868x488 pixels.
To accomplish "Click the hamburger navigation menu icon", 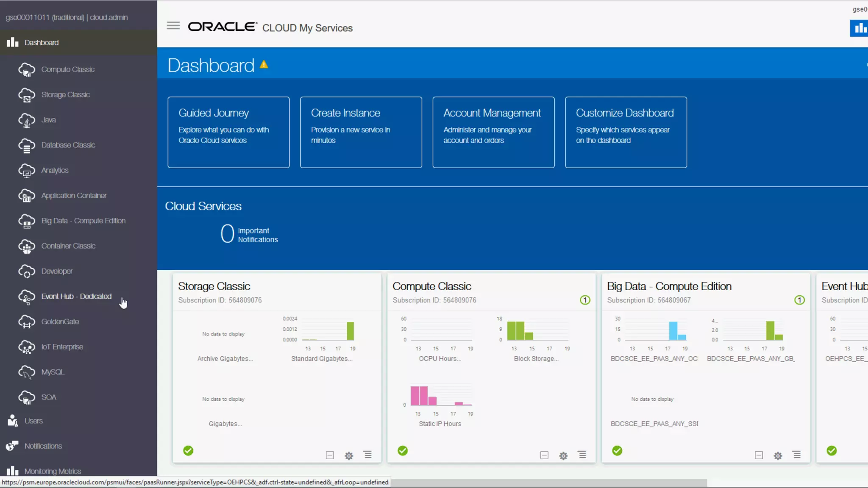I will [173, 26].
